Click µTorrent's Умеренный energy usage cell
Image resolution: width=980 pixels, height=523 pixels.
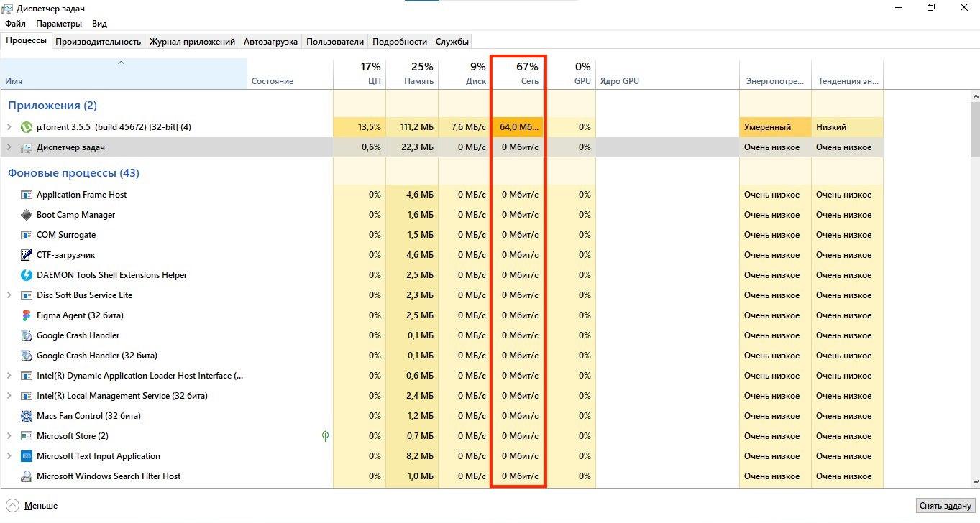pos(775,127)
